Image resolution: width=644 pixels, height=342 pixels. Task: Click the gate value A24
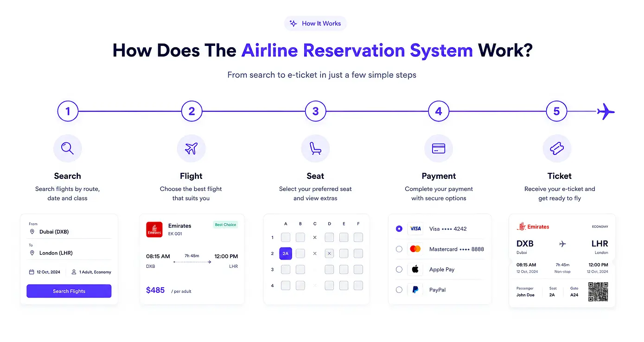pos(574,295)
